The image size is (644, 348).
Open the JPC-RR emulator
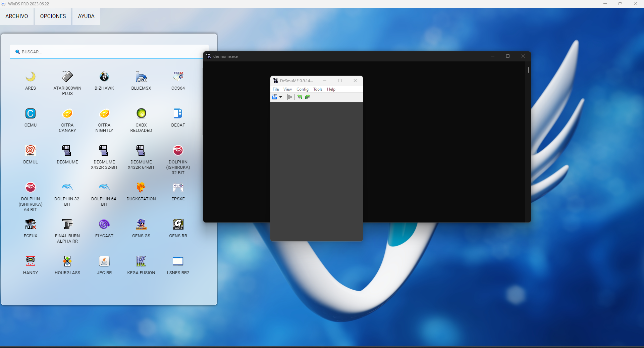[104, 261]
